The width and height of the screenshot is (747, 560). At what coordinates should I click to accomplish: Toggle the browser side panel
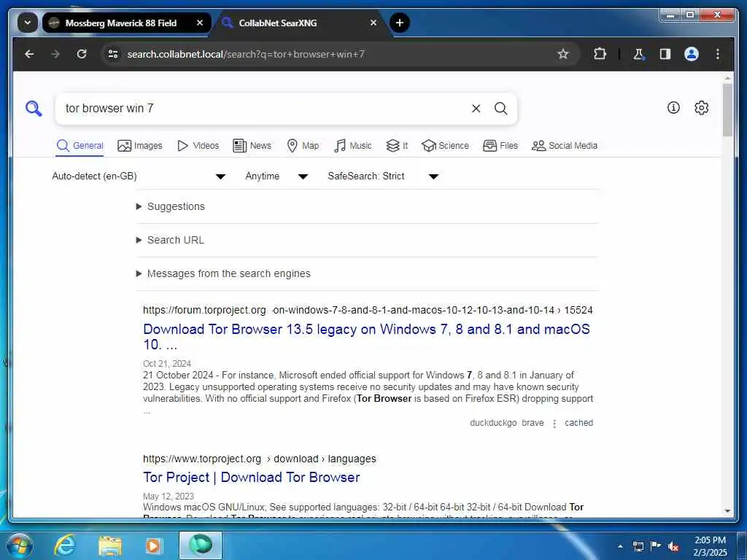click(x=665, y=54)
